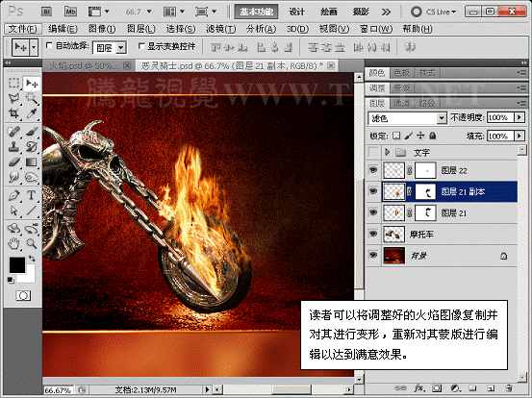Enable the Auto-Select checkbox

(x=49, y=45)
